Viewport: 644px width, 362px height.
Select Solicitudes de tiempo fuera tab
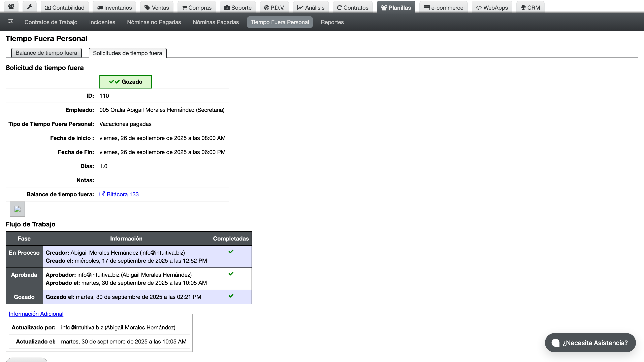(x=128, y=53)
